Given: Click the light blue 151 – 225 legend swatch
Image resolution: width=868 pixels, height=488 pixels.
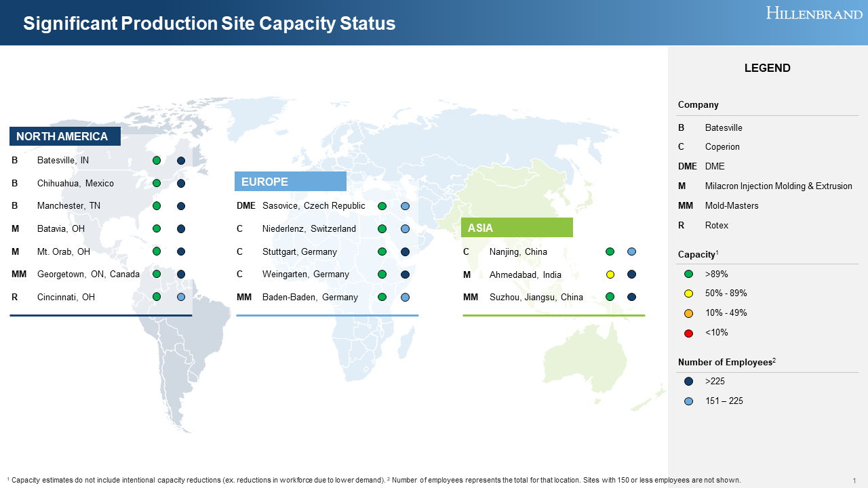Looking at the screenshot, I should [689, 401].
